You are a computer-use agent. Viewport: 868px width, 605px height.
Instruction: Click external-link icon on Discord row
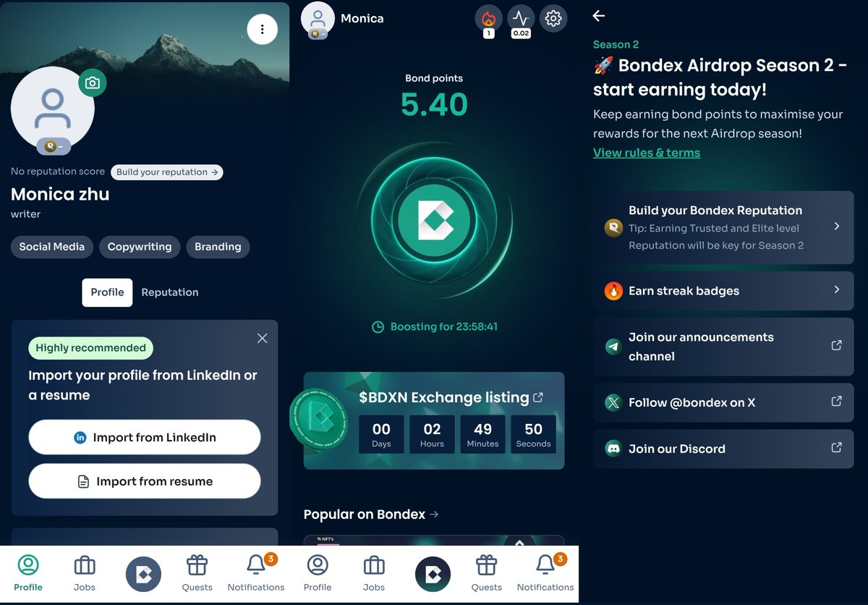[x=836, y=448]
